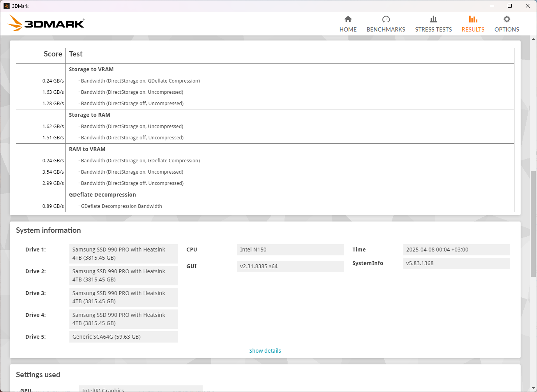
Task: Click the GDeflate Decompression Bandwidth row
Action: coord(121,206)
